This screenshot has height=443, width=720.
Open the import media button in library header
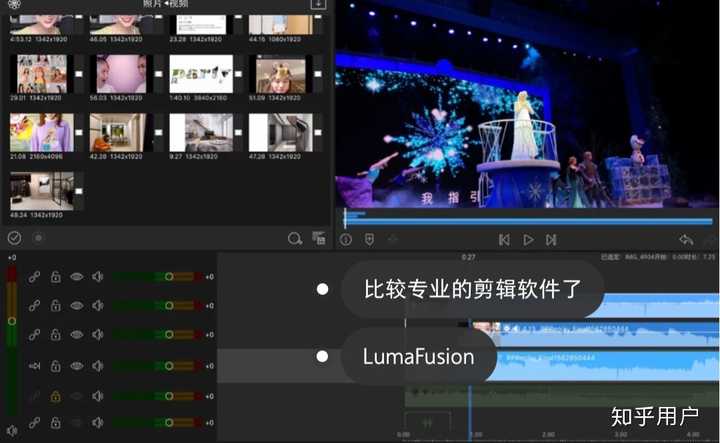pyautogui.click(x=318, y=4)
